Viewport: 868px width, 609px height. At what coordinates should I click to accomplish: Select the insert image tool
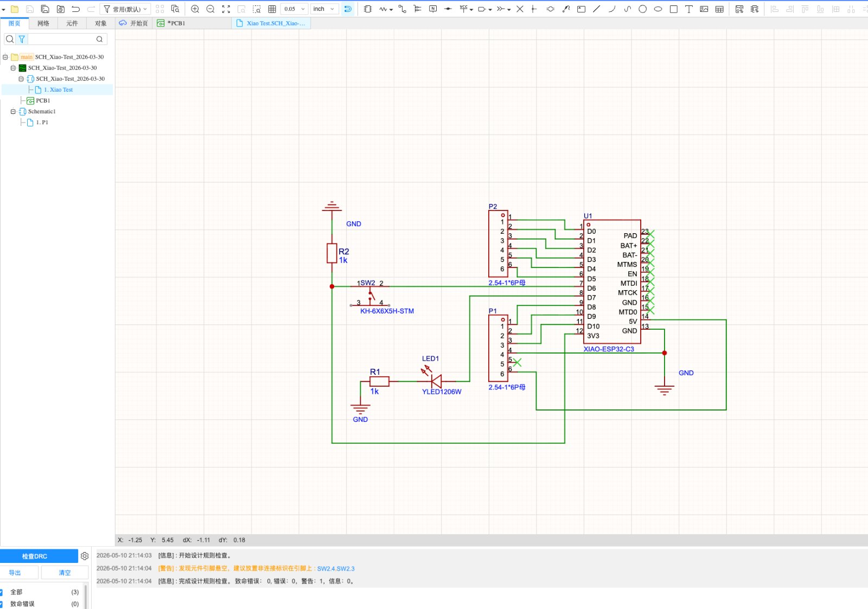[704, 9]
